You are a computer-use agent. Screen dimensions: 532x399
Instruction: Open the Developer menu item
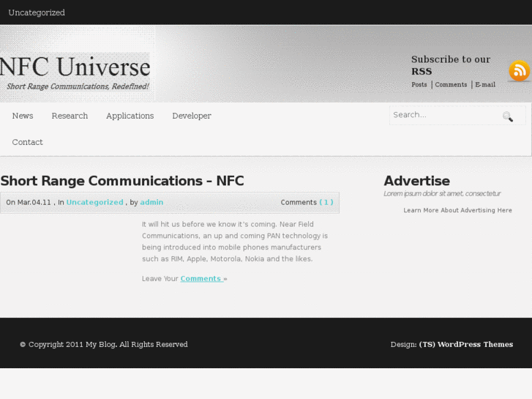point(192,116)
